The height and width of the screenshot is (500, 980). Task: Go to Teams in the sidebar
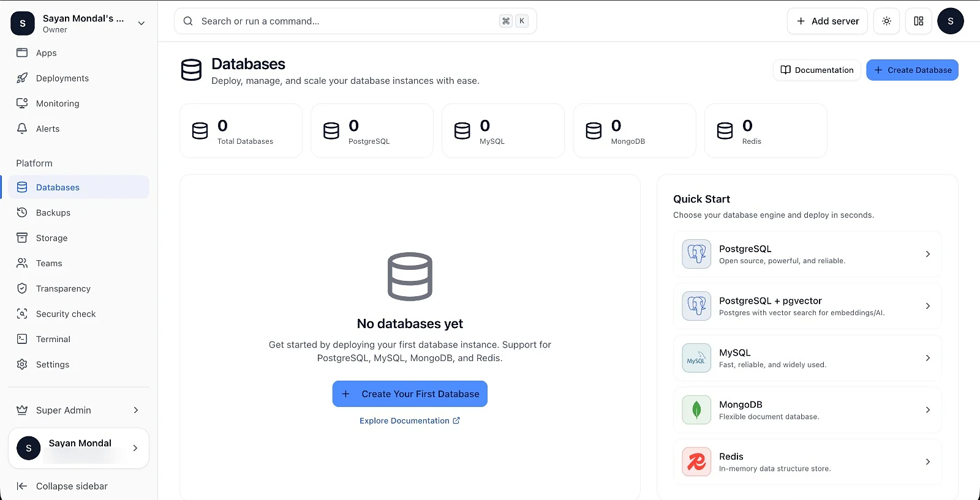coord(78,263)
